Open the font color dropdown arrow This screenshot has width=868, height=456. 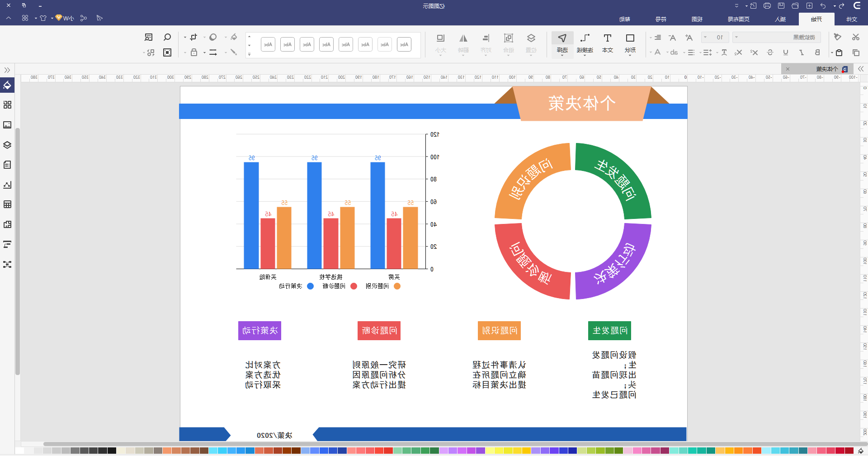pyautogui.click(x=651, y=52)
